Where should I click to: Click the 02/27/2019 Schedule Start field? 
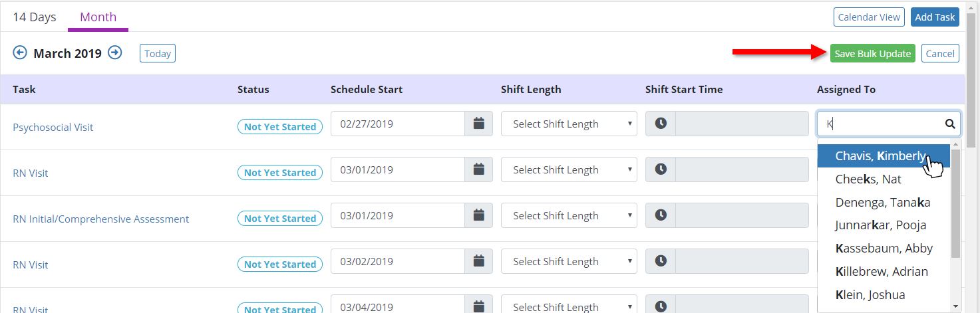coord(397,124)
